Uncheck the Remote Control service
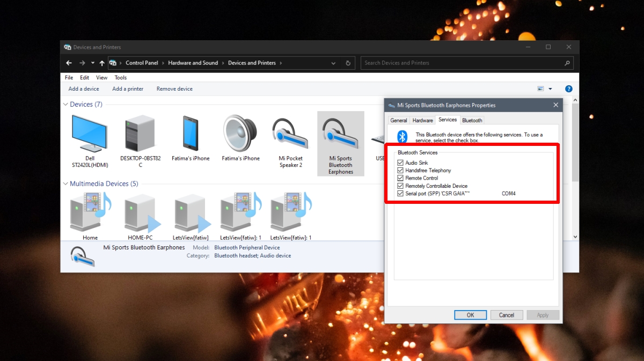Screen dimensions: 644x361 click(400, 178)
